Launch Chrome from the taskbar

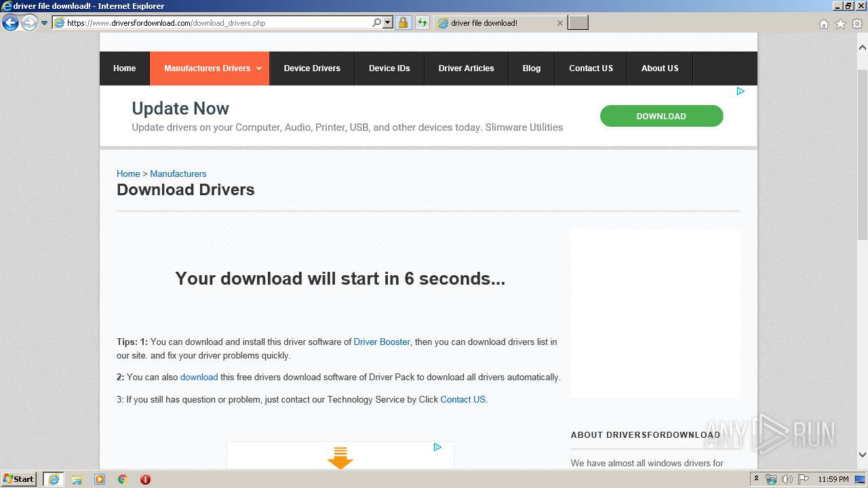[x=123, y=479]
